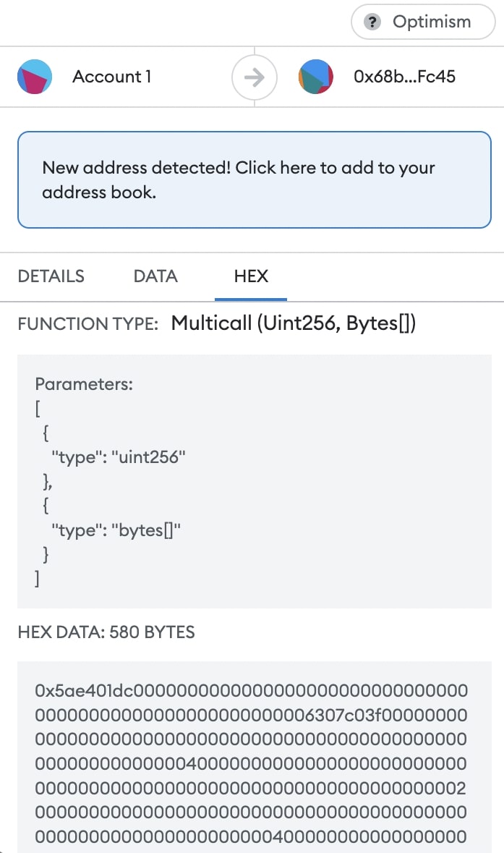This screenshot has height=853, width=504.
Task: Switch to the DETAILS tab
Action: point(51,276)
